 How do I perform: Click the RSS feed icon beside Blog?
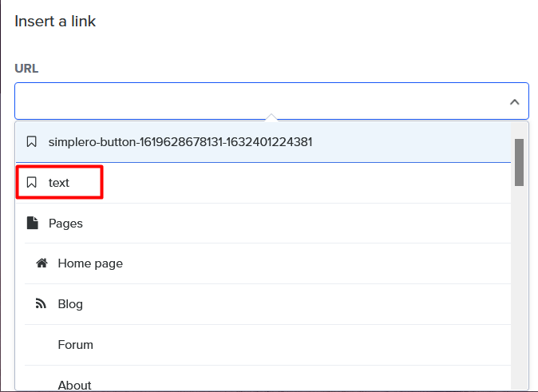pos(41,304)
